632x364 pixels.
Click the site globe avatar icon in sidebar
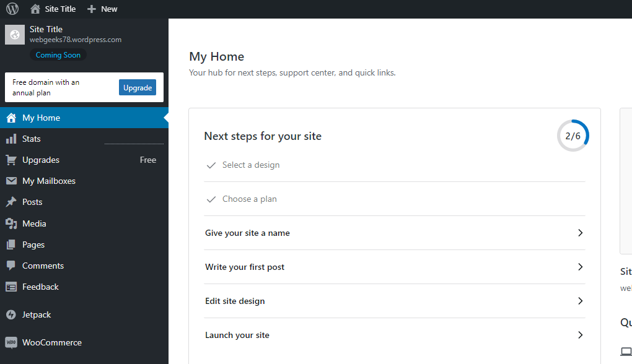pyautogui.click(x=15, y=35)
